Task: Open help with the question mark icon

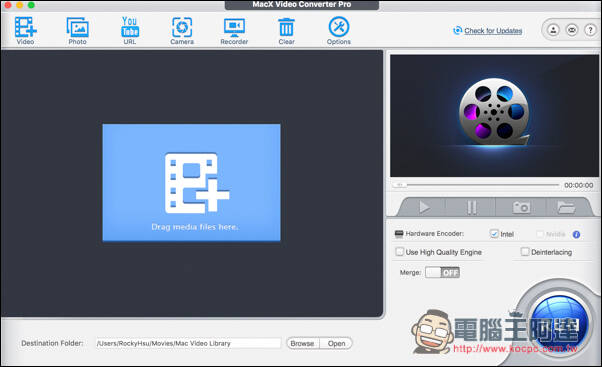Action: (590, 30)
